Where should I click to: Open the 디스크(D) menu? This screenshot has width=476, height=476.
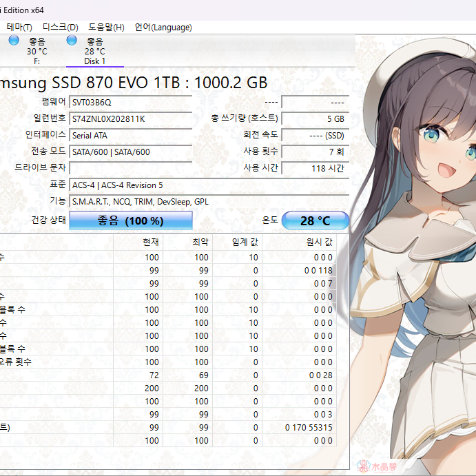61,28
